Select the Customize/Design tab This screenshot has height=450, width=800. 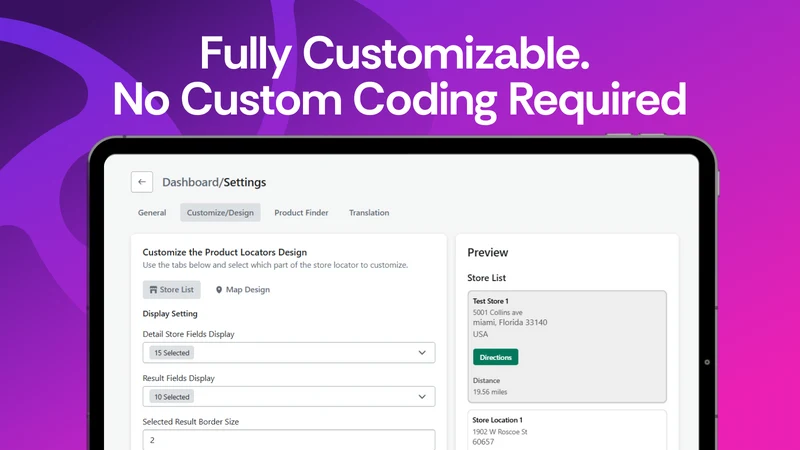point(220,213)
